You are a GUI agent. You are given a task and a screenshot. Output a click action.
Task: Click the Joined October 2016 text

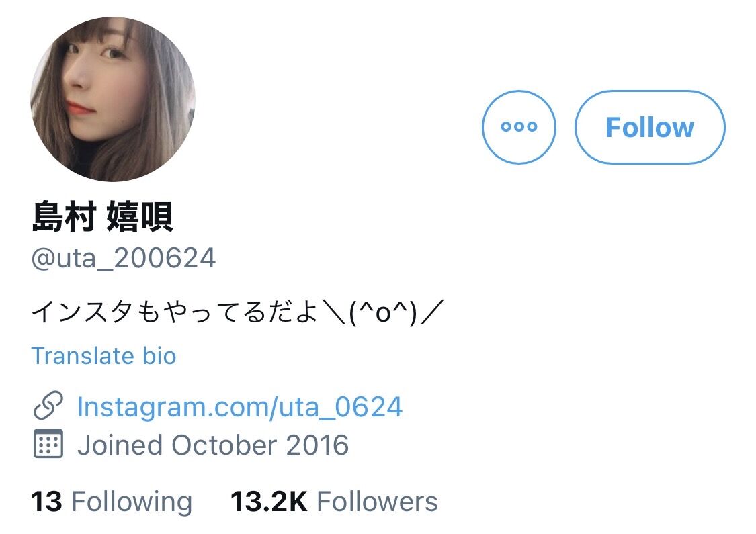pyautogui.click(x=212, y=445)
